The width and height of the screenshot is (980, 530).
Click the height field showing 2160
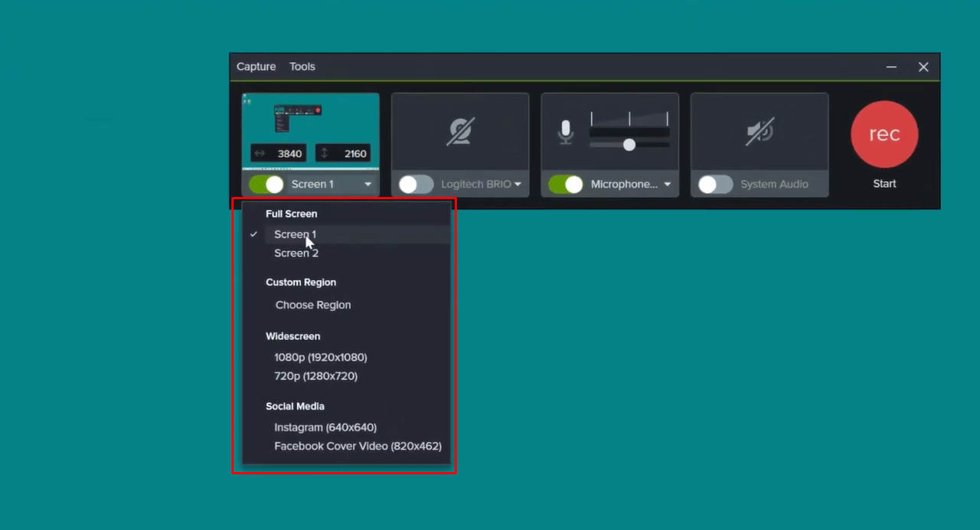(x=343, y=153)
